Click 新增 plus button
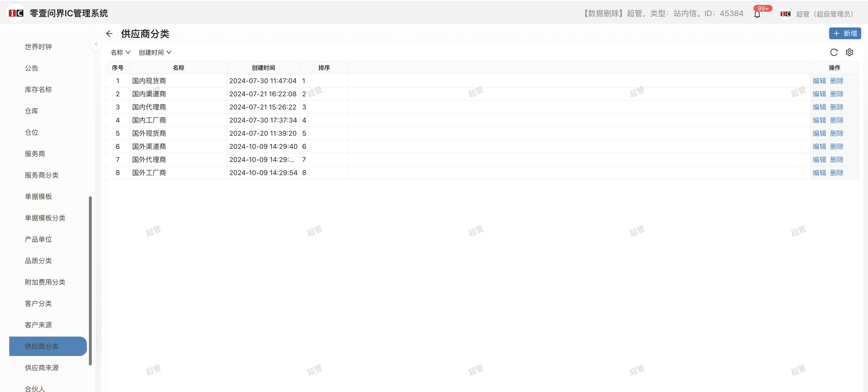Image resolution: width=868 pixels, height=392 pixels. coord(845,33)
